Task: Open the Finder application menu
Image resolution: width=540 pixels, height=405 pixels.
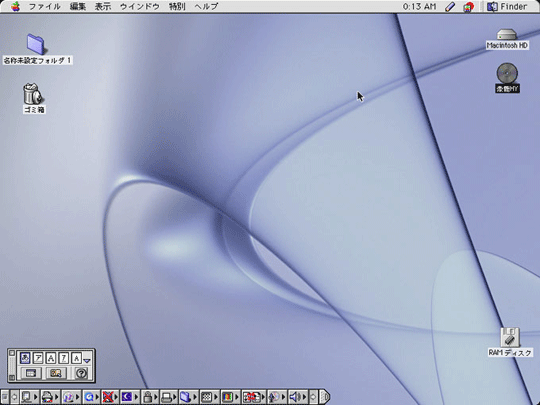Action: pyautogui.click(x=507, y=6)
